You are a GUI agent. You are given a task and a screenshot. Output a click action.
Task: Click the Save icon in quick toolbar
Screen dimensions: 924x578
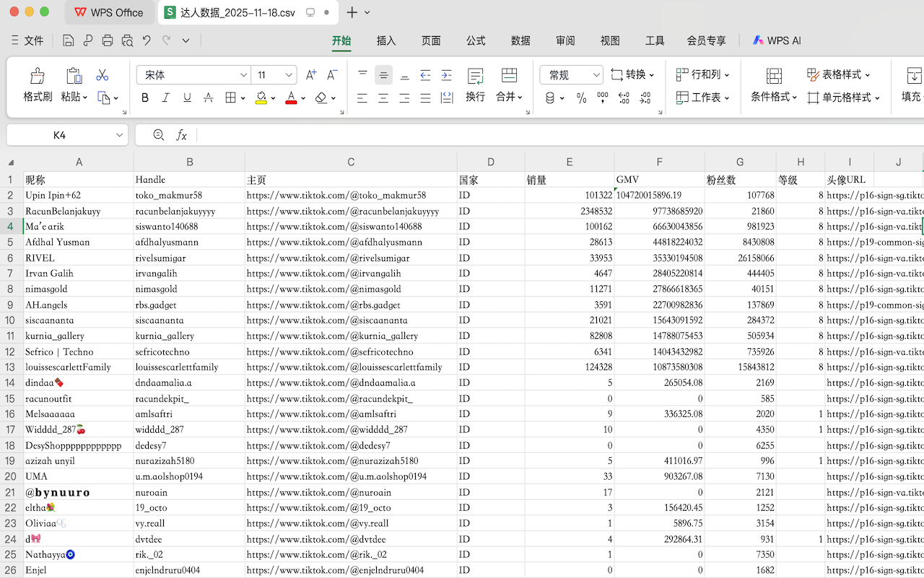pyautogui.click(x=68, y=41)
